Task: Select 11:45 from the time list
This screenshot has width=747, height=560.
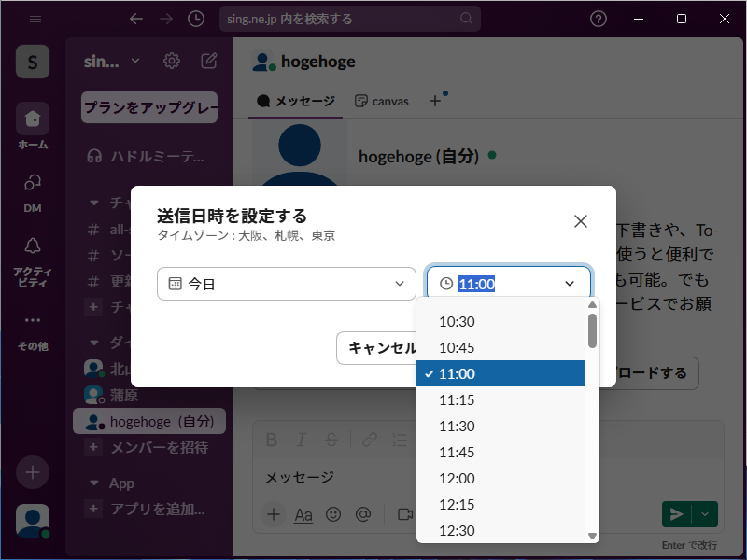Action: 500,453
